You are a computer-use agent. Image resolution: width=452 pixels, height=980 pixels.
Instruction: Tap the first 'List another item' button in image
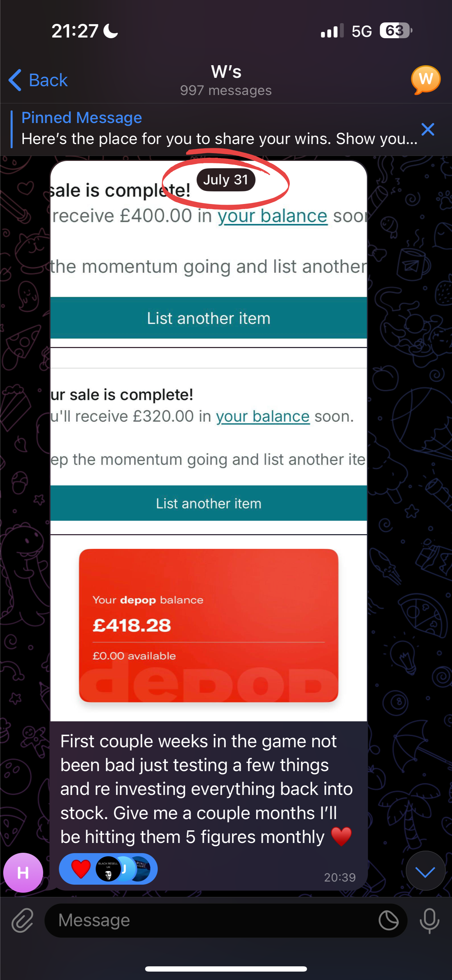(208, 318)
